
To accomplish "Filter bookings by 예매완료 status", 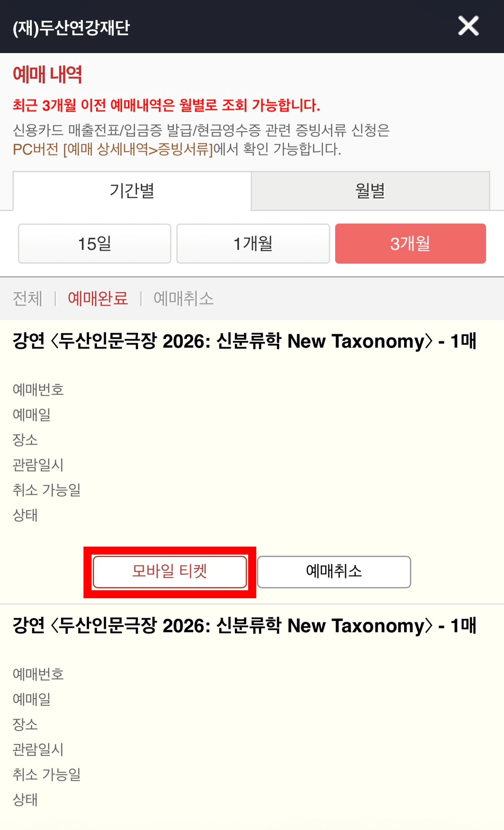I will tap(98, 298).
